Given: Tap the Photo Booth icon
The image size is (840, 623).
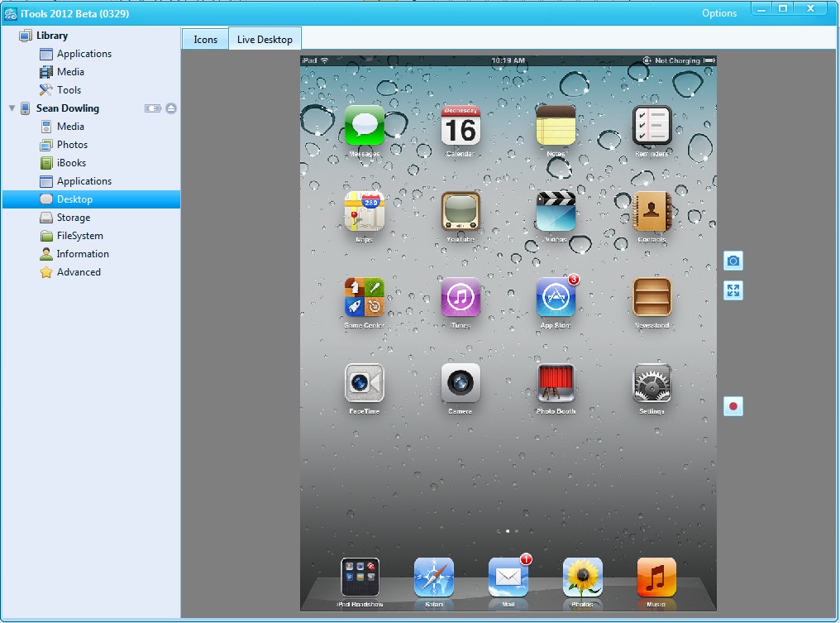Looking at the screenshot, I should (556, 383).
